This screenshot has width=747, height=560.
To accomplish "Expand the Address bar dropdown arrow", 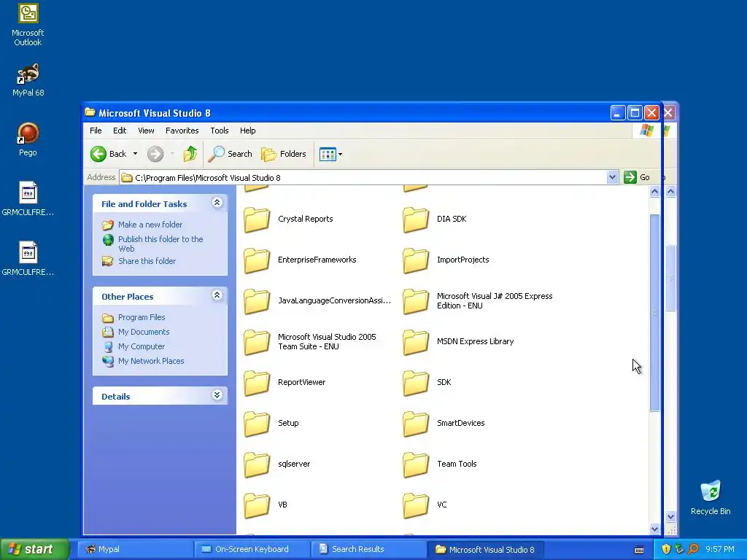I will 612,178.
